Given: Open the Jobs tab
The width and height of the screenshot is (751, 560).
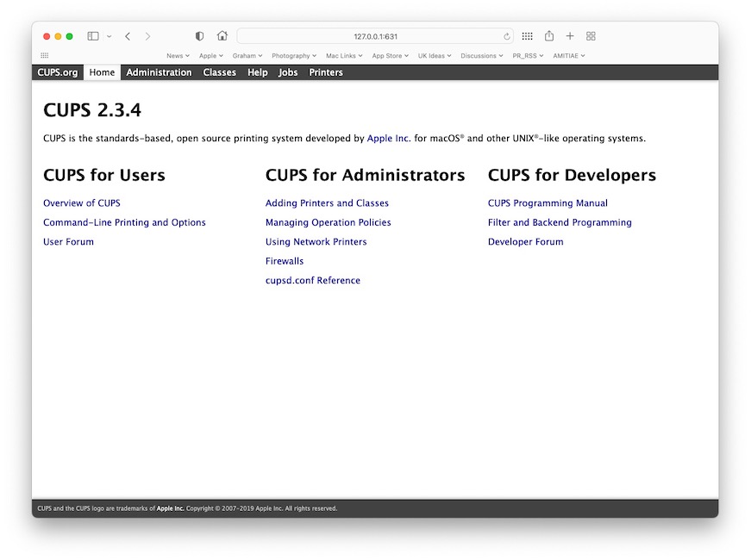Looking at the screenshot, I should (288, 72).
